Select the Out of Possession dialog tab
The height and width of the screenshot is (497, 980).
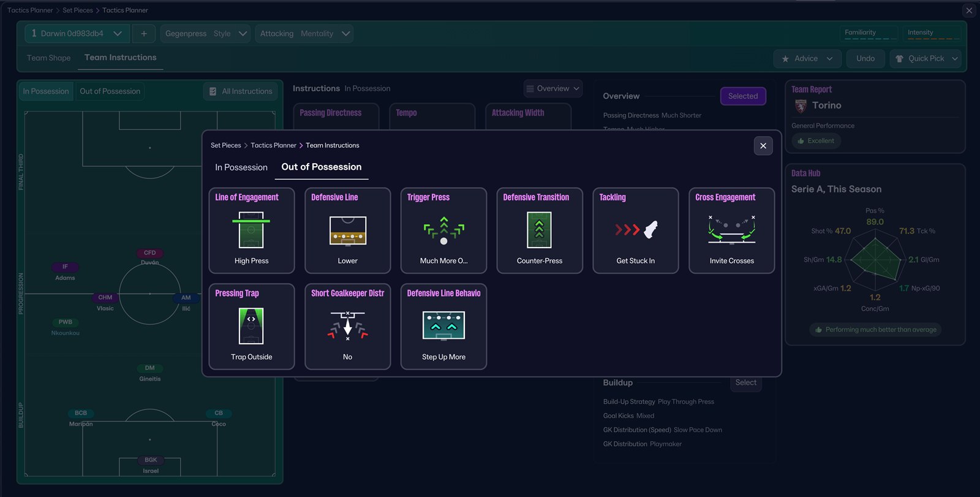tap(322, 167)
